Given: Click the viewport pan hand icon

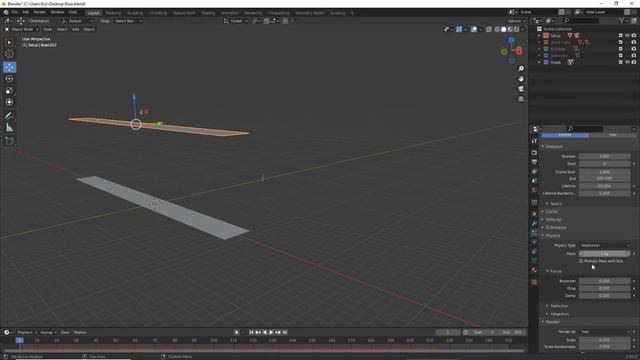Looking at the screenshot, I should pos(521,79).
